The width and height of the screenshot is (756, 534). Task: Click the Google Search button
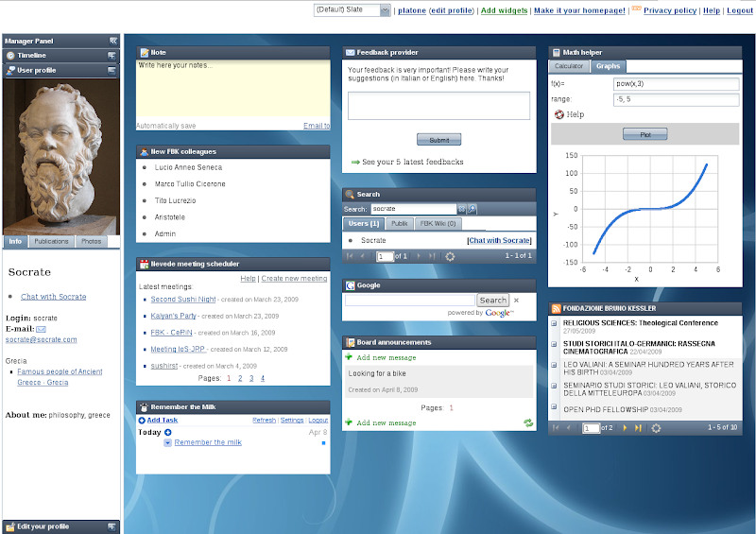click(x=492, y=301)
